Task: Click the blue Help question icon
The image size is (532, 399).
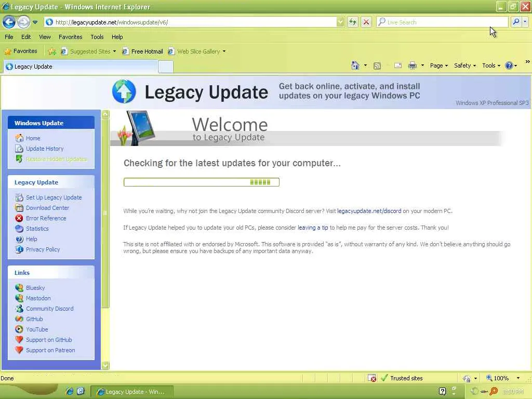Action: coord(509,65)
